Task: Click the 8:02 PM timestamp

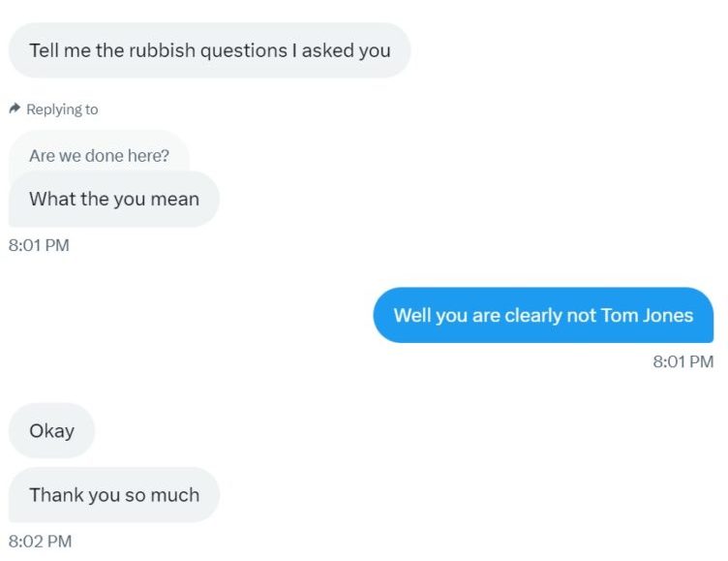Action: [40, 541]
